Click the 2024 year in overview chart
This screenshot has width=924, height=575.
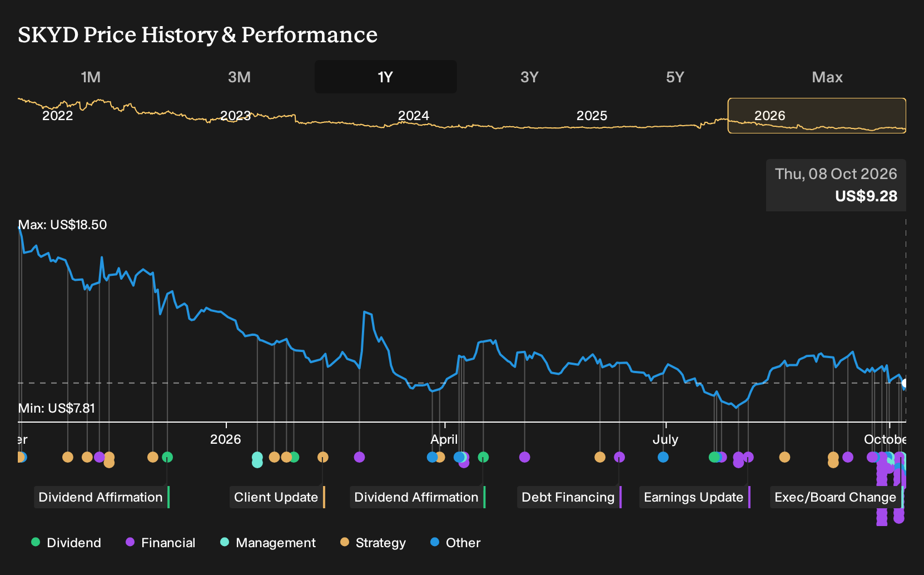414,116
